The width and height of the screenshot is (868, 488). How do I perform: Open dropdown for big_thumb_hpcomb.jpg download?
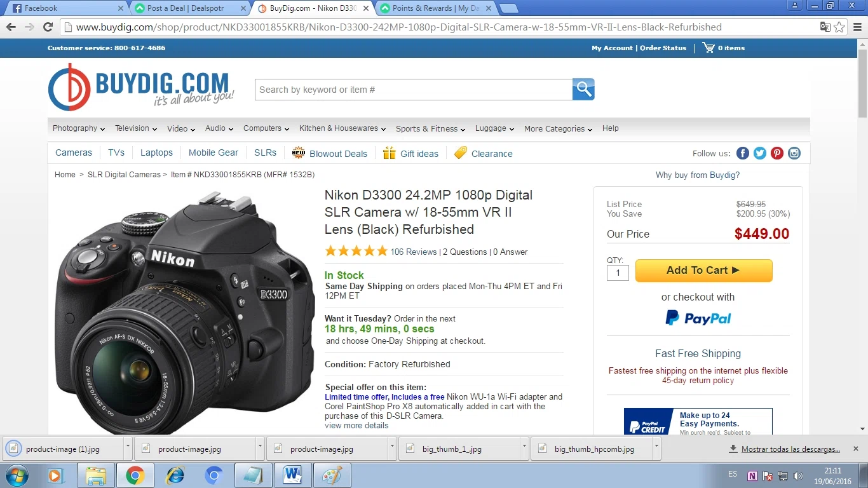(656, 447)
